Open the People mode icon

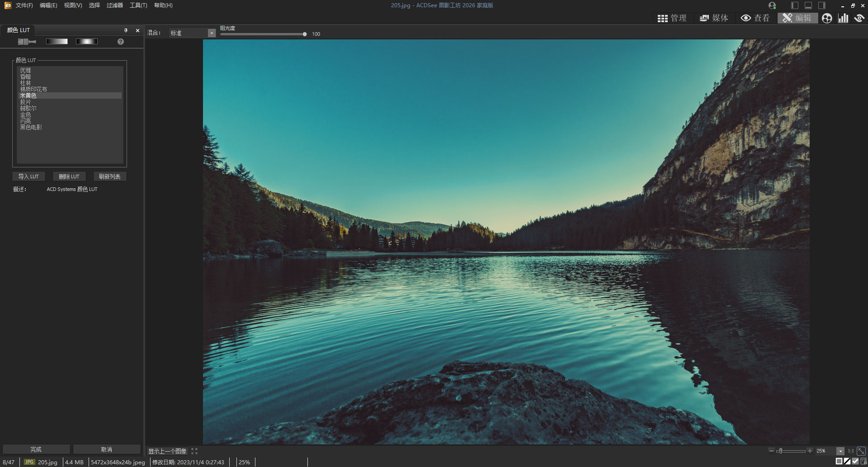point(827,18)
